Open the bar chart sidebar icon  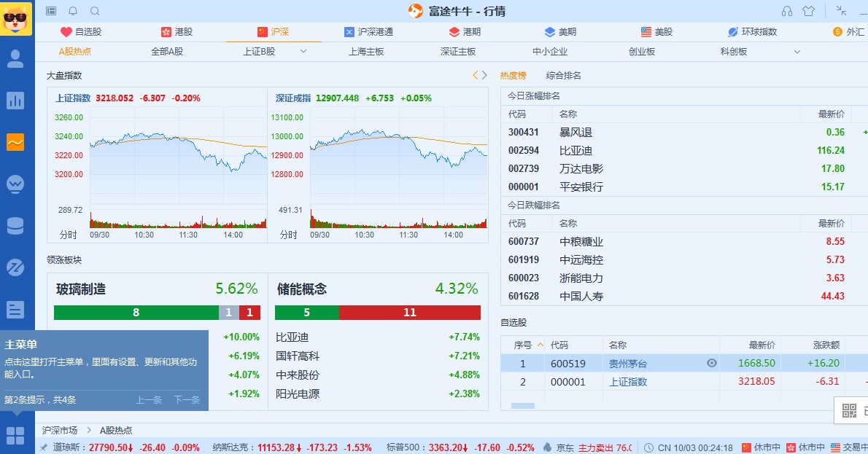click(x=15, y=101)
